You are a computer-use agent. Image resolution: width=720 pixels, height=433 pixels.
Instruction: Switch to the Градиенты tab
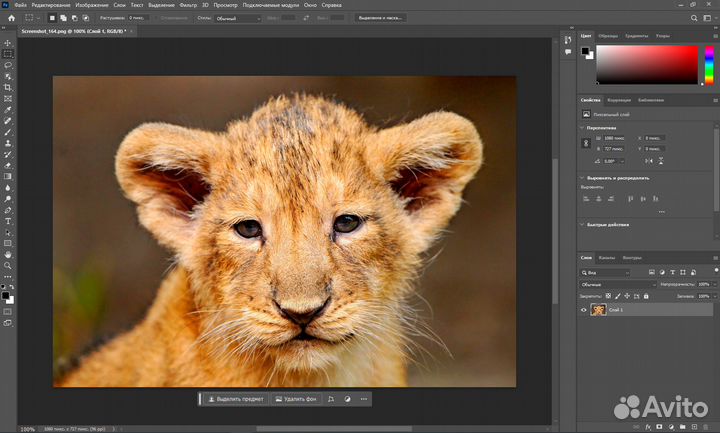tap(636, 36)
